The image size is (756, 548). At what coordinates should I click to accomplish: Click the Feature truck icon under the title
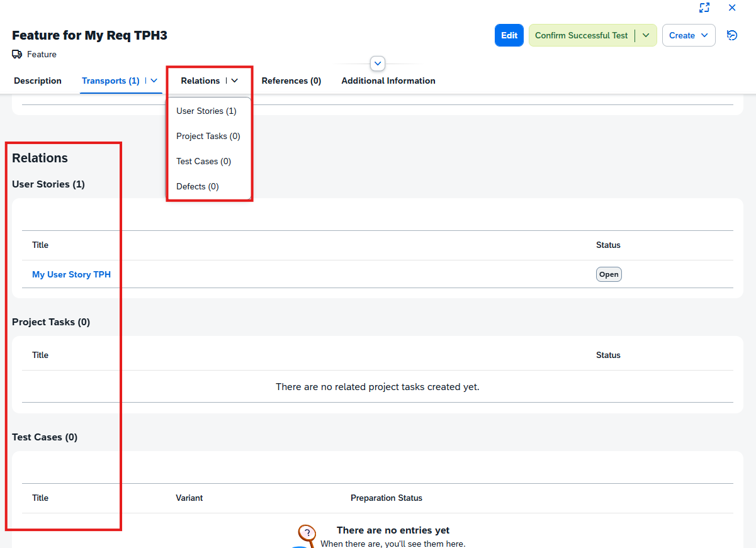click(x=17, y=55)
